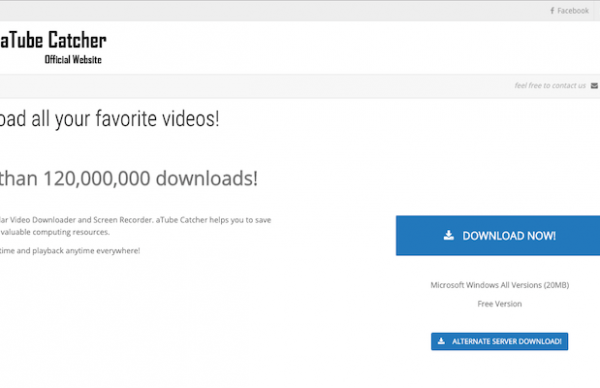Screen dimensions: 600x388
Task: Click the download arrow icon beside DOWNLOAD NOW!
Action: (448, 235)
